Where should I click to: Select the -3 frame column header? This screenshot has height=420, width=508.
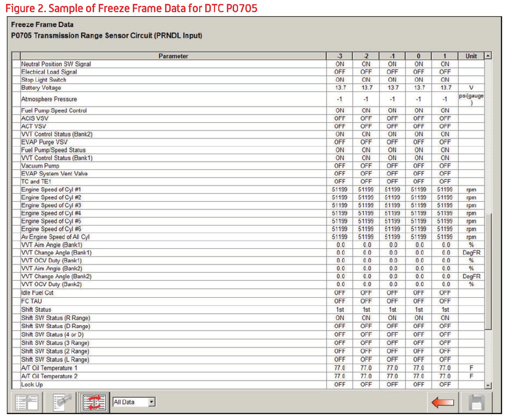[339, 56]
